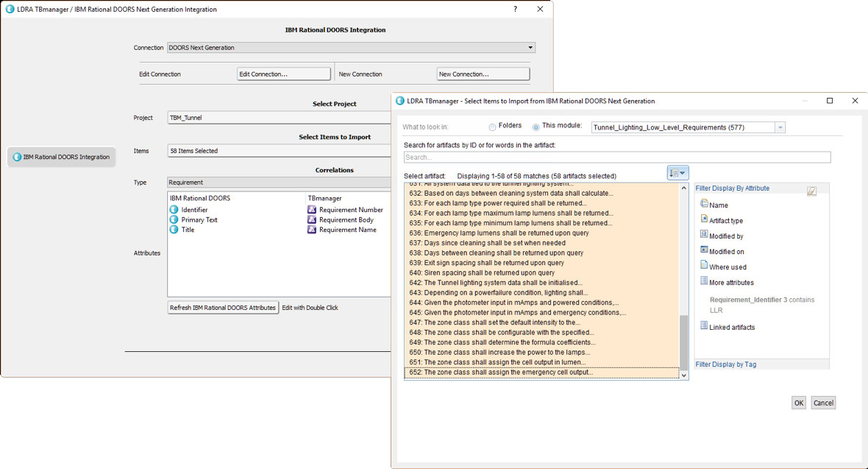Select artifact 651 zone class cell output lumen
The image size is (868, 469).
coord(541,362)
